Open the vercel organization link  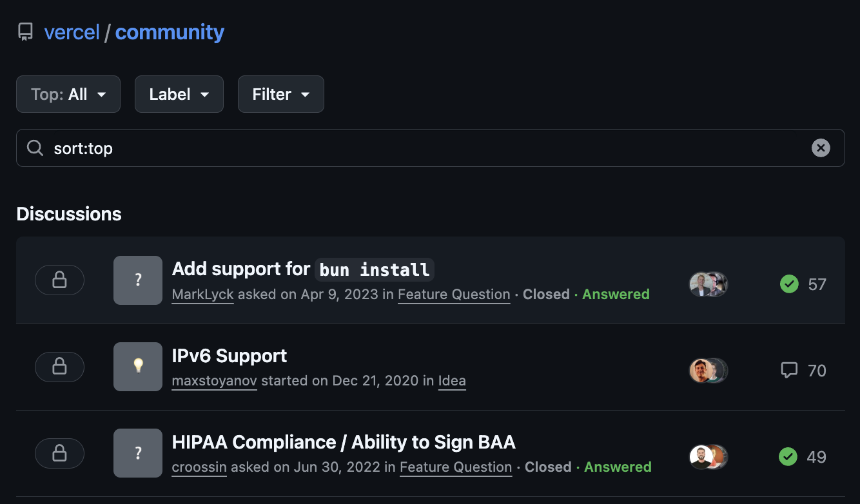[x=72, y=32]
